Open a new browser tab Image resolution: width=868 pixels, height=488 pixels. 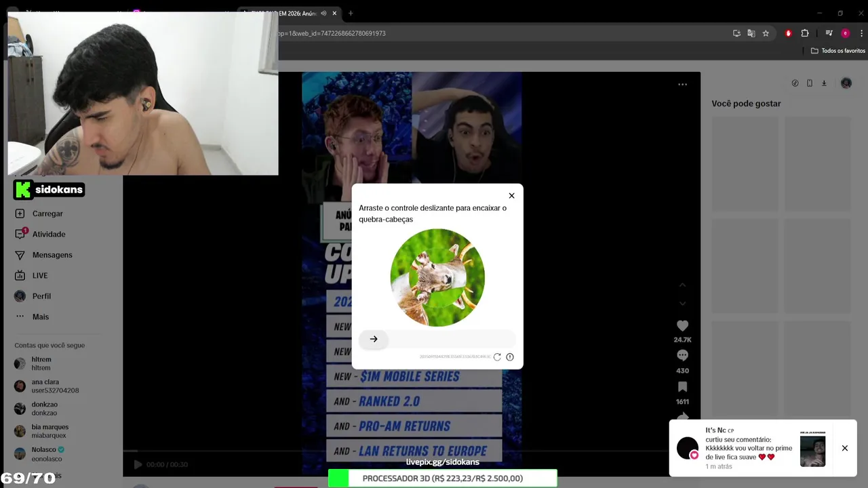coord(351,13)
